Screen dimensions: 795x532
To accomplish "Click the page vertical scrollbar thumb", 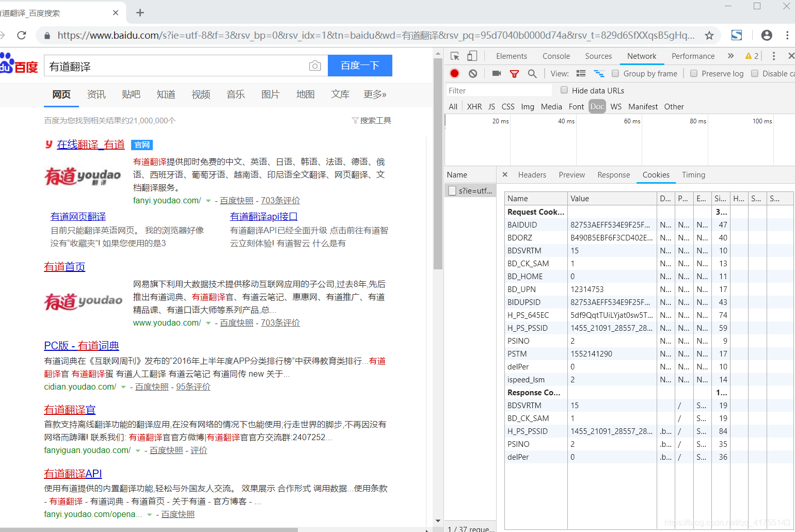I will [438, 163].
